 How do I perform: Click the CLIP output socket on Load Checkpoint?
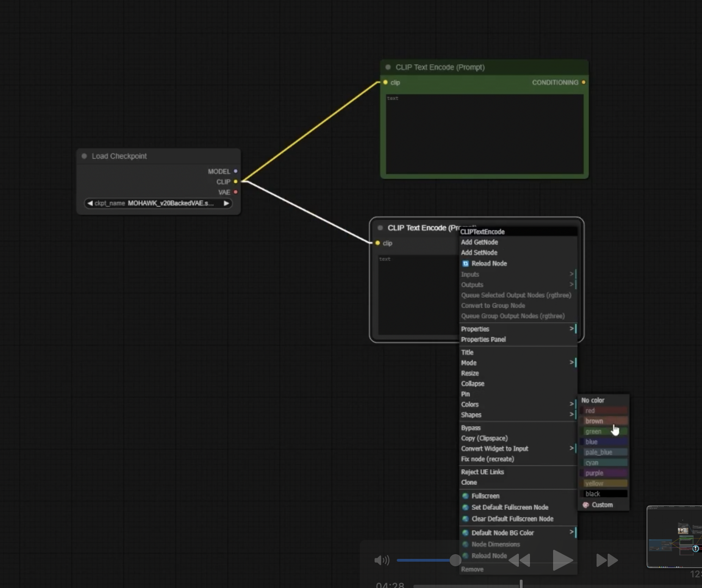[x=235, y=182]
